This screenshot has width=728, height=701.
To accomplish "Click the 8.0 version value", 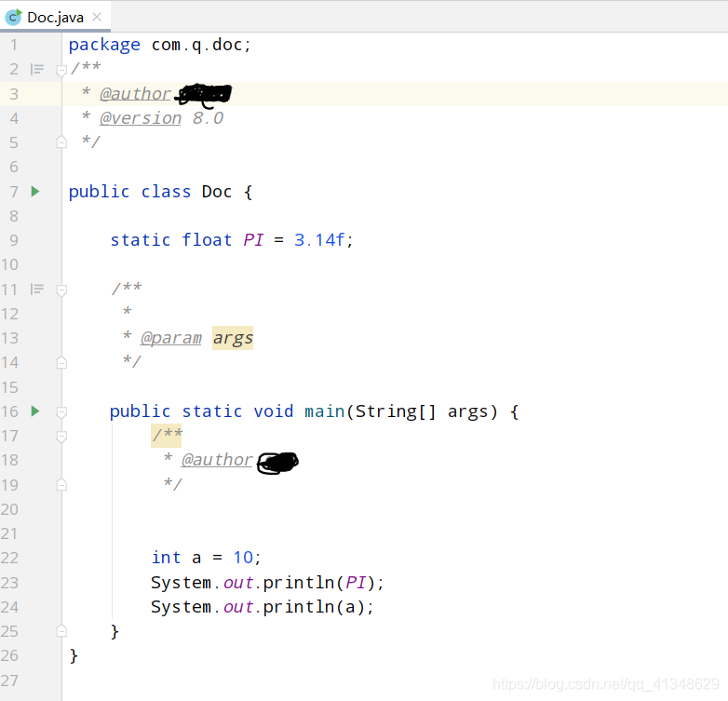I will coord(208,118).
